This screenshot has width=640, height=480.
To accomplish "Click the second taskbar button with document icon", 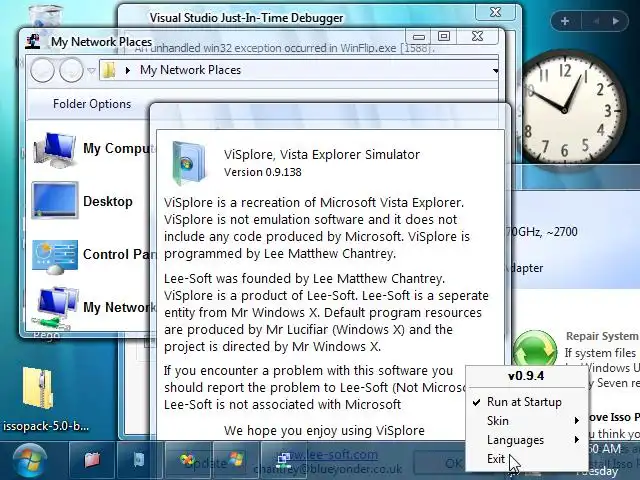I will point(140,460).
